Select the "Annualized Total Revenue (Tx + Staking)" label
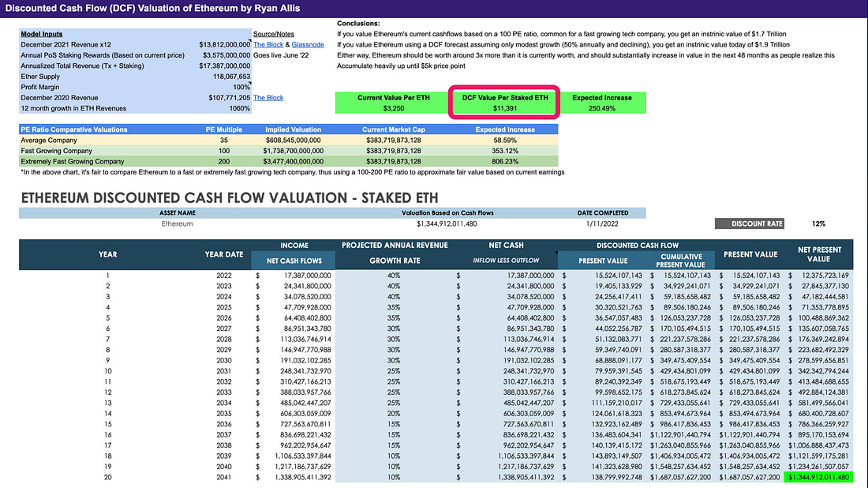 click(x=82, y=66)
